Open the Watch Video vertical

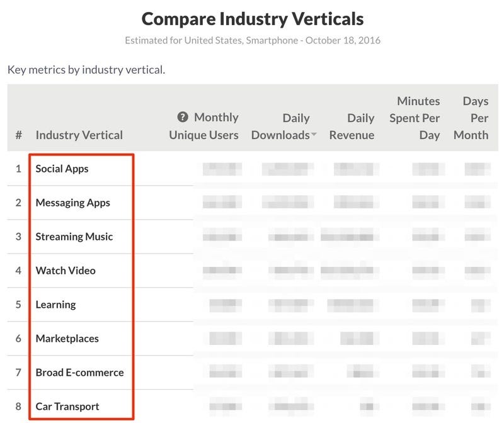pos(66,271)
